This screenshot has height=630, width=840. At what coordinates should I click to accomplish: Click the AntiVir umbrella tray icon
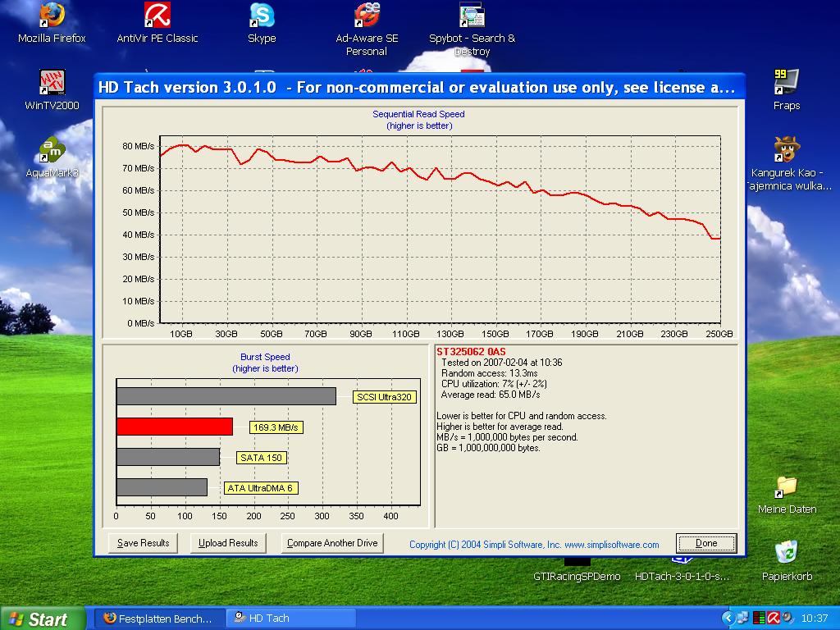[773, 619]
